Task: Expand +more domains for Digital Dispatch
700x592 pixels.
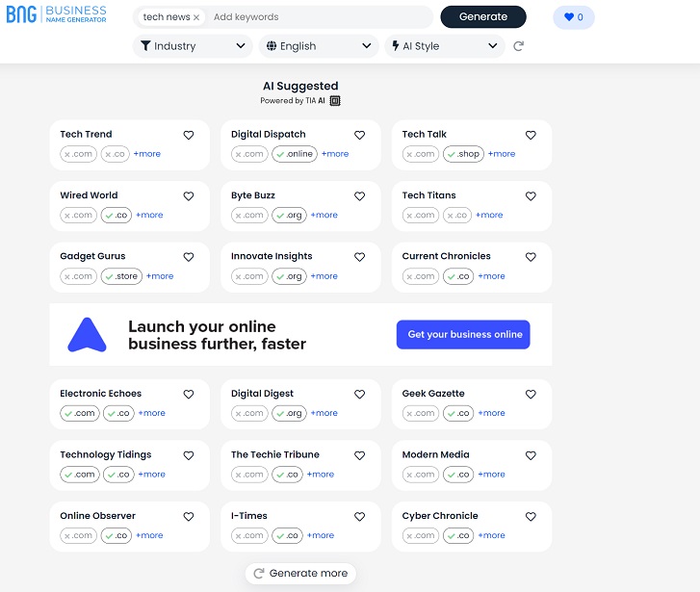Action: [x=335, y=154]
